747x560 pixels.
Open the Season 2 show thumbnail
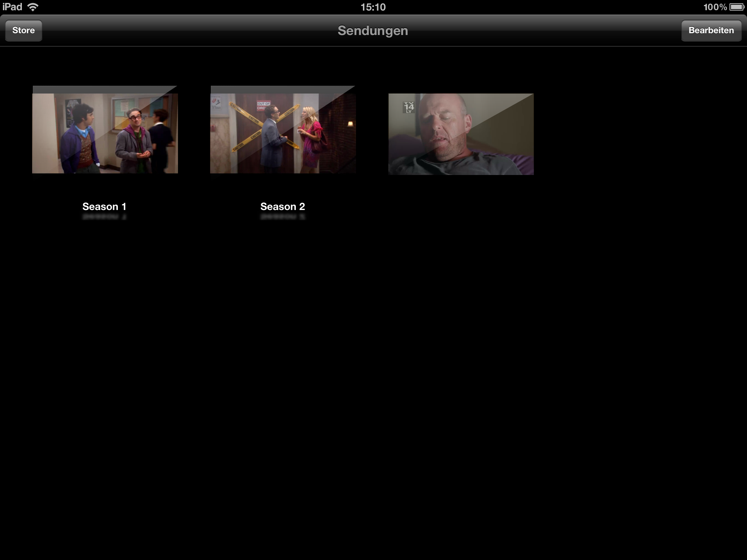coord(283,133)
